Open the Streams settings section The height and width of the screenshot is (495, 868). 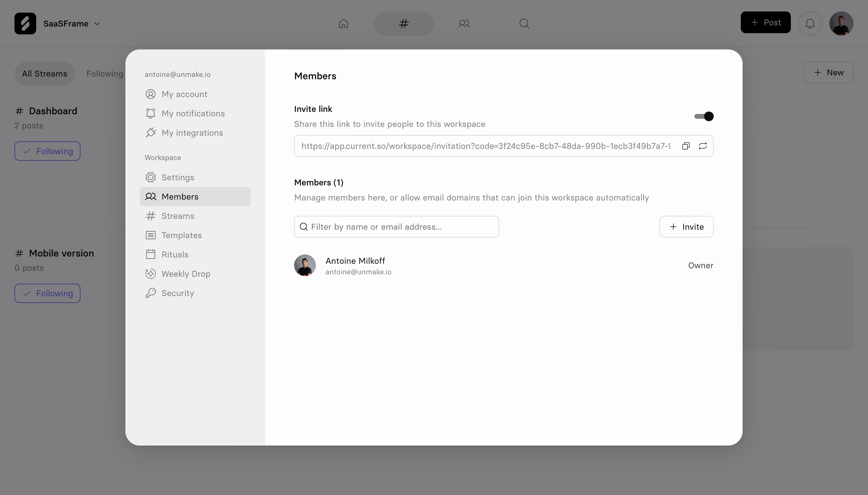coord(195,216)
